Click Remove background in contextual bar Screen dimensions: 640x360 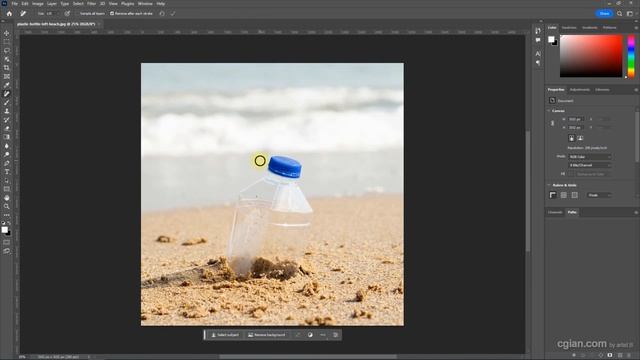[267, 335]
